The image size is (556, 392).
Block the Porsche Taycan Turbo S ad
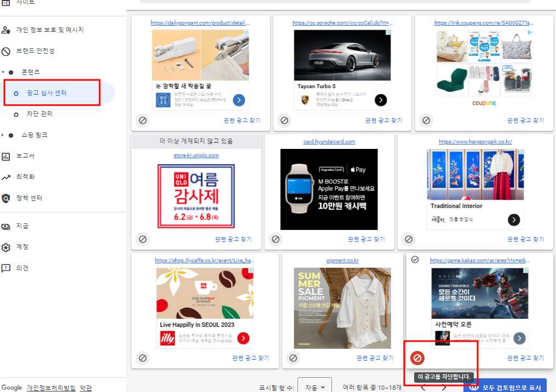(x=284, y=120)
